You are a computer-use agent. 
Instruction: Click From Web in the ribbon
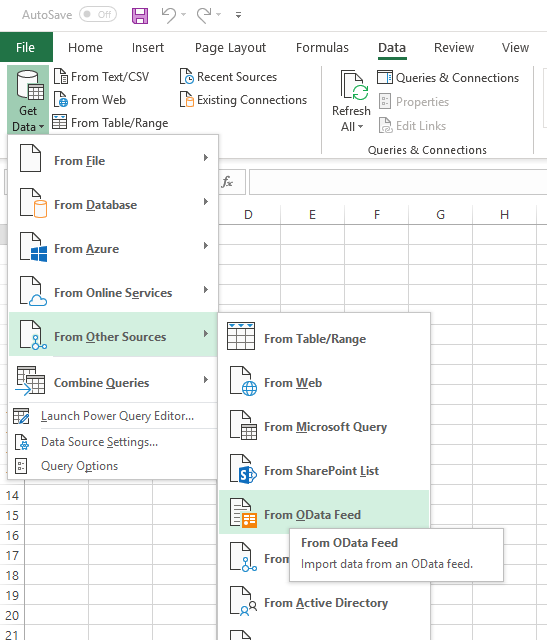coord(90,100)
